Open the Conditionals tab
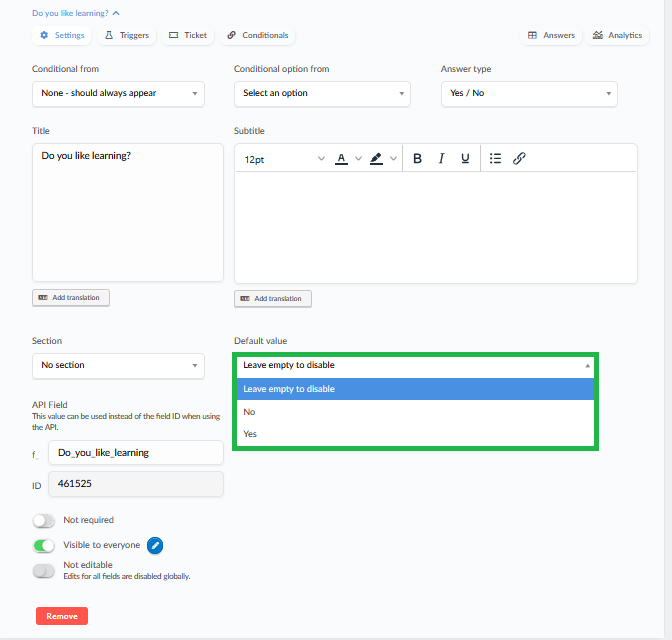 [x=258, y=35]
